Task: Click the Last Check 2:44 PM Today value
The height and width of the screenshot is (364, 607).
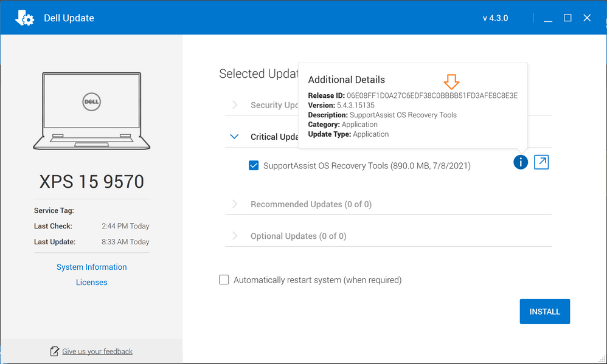Action: [x=125, y=226]
